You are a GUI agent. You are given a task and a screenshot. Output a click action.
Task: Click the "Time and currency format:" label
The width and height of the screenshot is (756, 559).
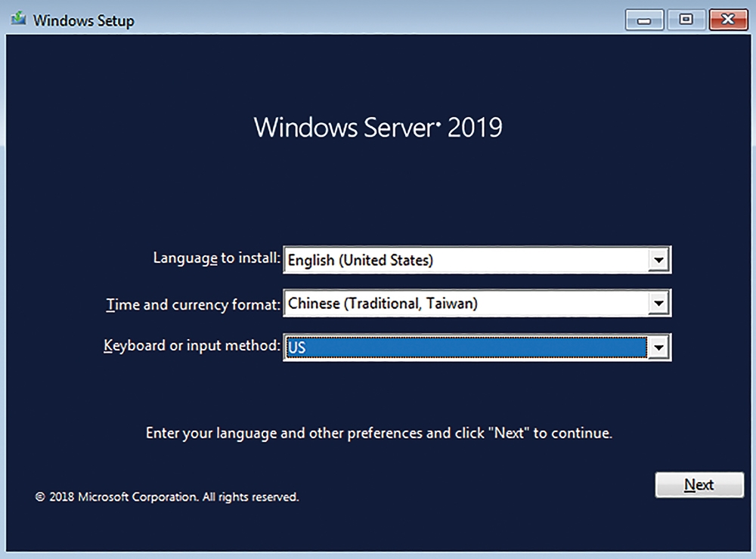(x=193, y=304)
